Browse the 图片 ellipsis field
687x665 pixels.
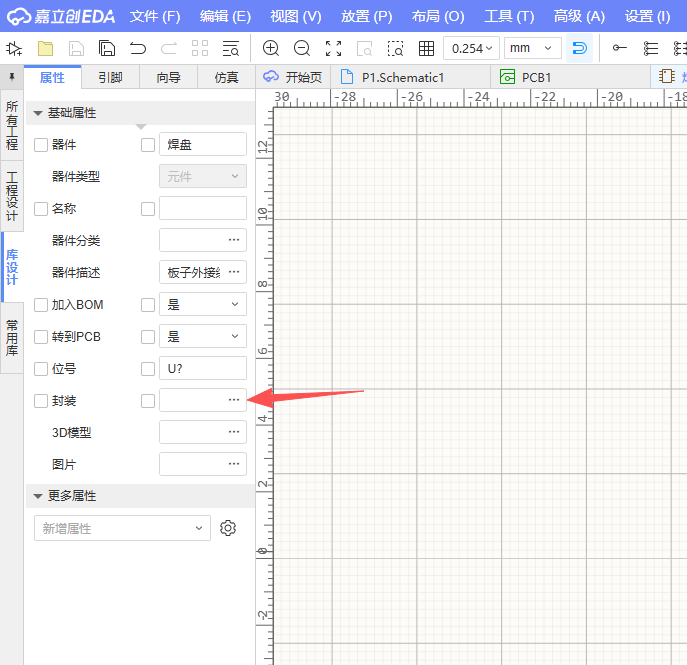coord(203,464)
